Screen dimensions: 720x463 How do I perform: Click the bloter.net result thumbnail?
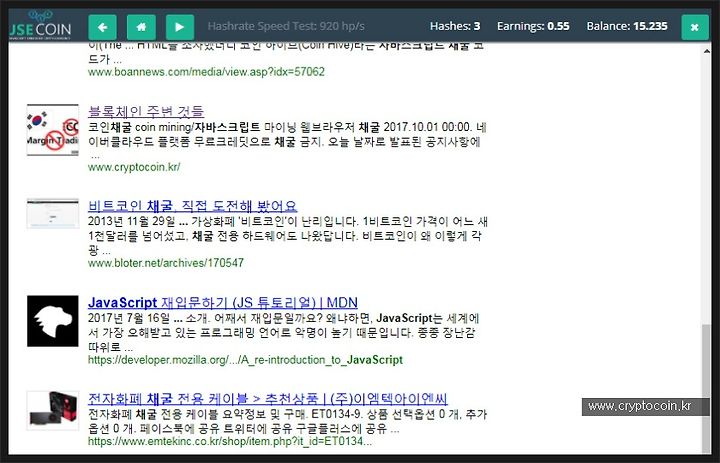click(x=53, y=213)
